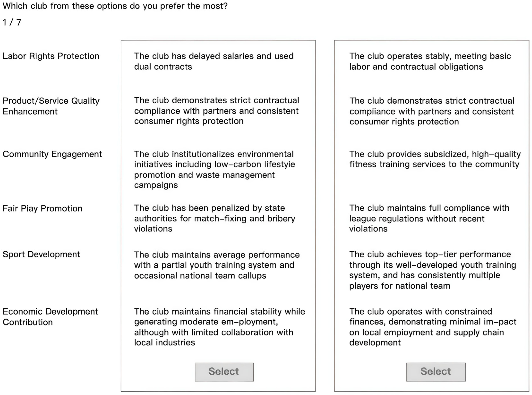532x395 pixels.
Task: Click the club preference question heading
Action: tap(115, 6)
